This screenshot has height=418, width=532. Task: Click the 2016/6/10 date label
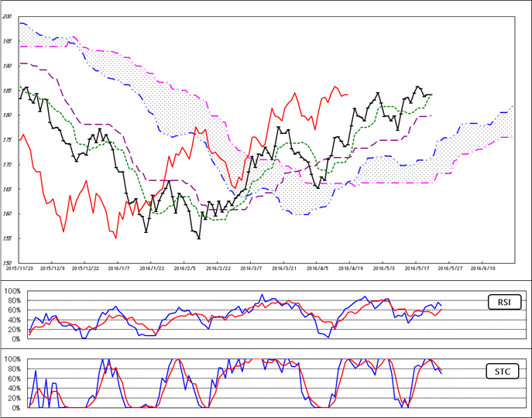pyautogui.click(x=484, y=268)
